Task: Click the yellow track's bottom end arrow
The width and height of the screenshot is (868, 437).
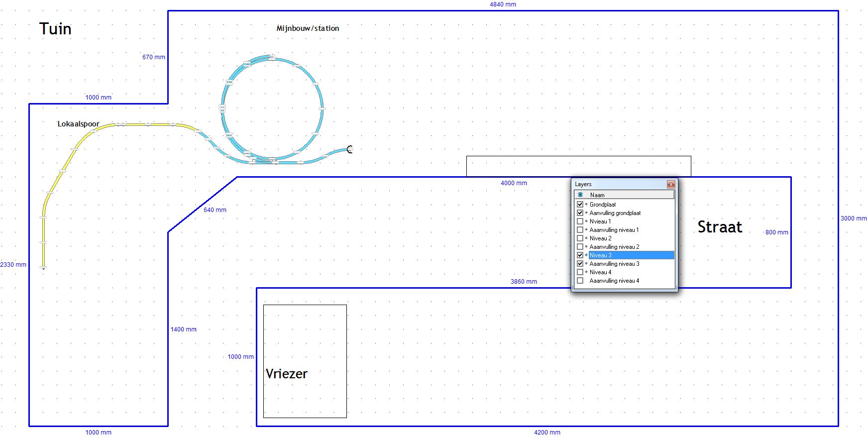Action: click(43, 268)
